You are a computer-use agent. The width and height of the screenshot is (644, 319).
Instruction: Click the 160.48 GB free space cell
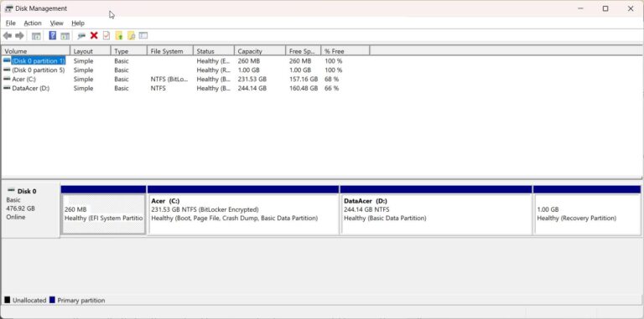[x=303, y=88]
